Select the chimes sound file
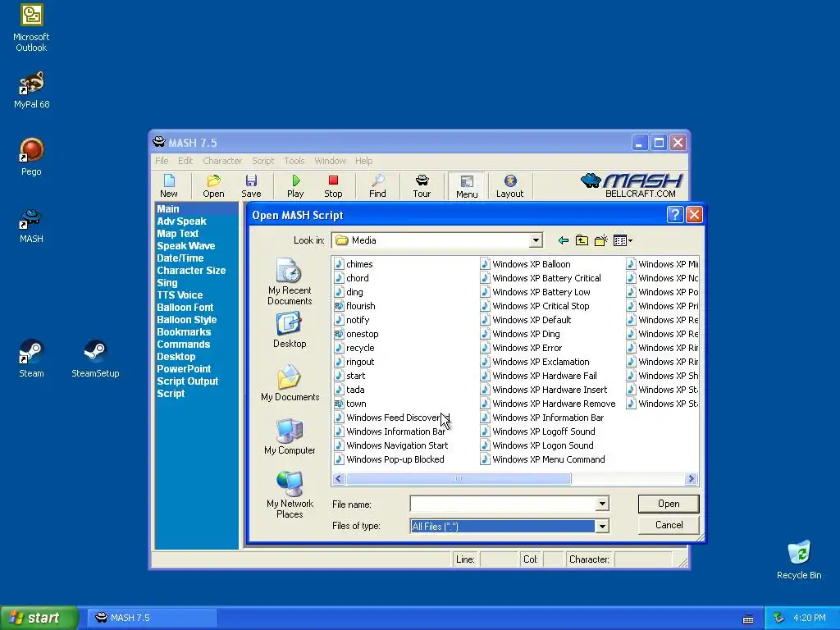The width and height of the screenshot is (840, 630). click(x=354, y=264)
